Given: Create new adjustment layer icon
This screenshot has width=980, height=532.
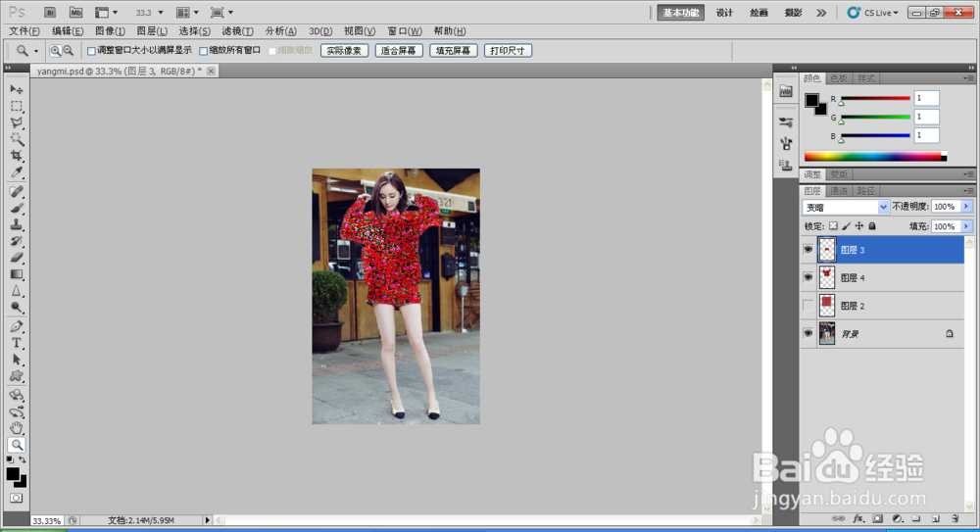Looking at the screenshot, I should pos(898,518).
